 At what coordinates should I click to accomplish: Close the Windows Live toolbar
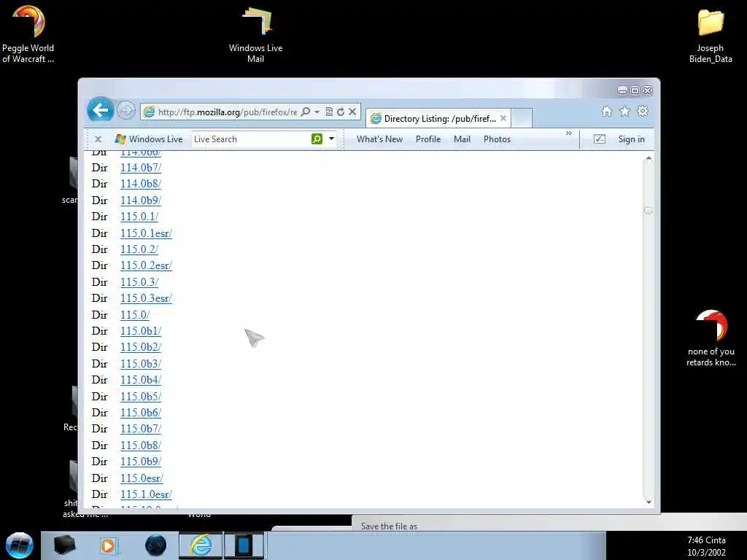click(98, 139)
